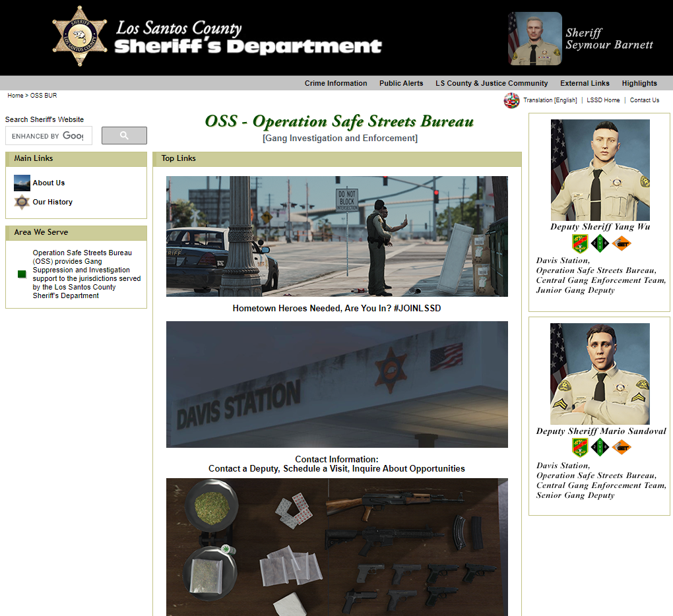Click the Sheriff star badge logo
Screen dimensions: 673x616
pyautogui.click(x=80, y=36)
